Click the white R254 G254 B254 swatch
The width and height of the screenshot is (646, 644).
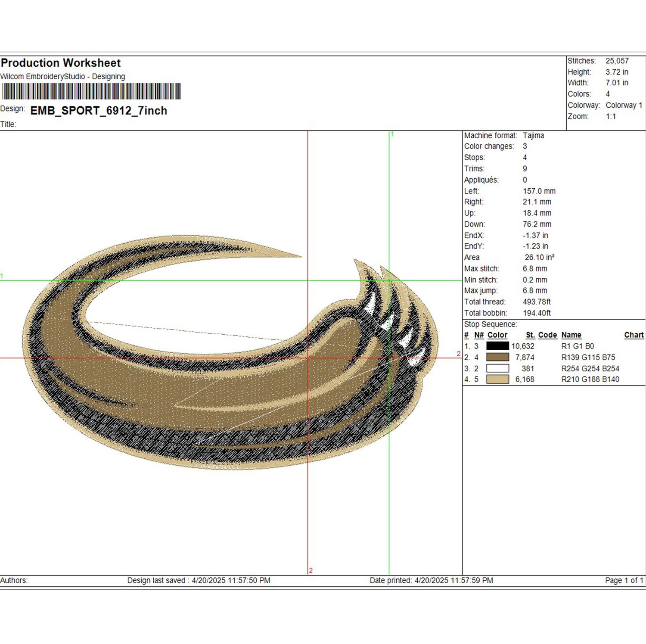(x=497, y=368)
